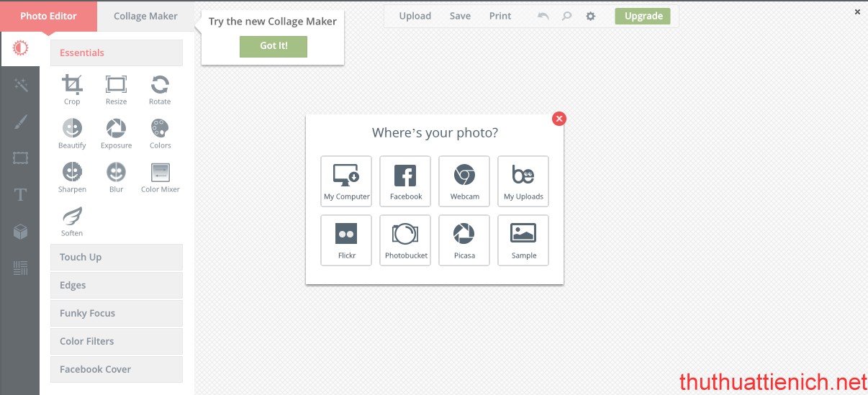Expand the Funky Focus section
The height and width of the screenshot is (395, 868).
(x=117, y=313)
